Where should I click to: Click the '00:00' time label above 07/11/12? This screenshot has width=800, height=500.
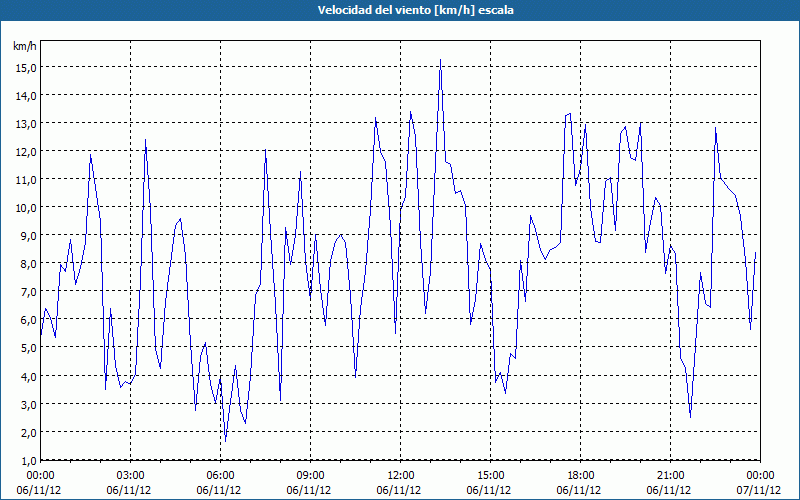[x=760, y=476]
